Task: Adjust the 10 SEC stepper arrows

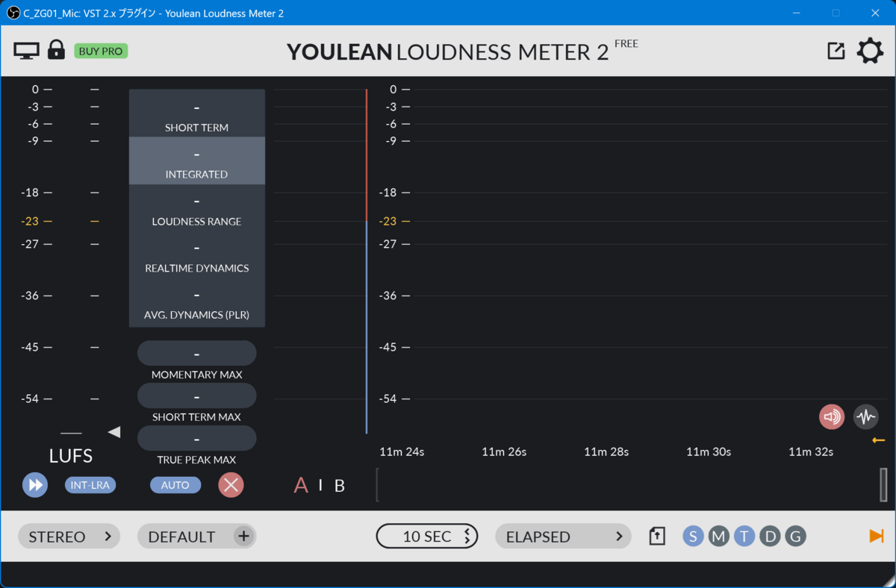Action: pyautogui.click(x=467, y=537)
